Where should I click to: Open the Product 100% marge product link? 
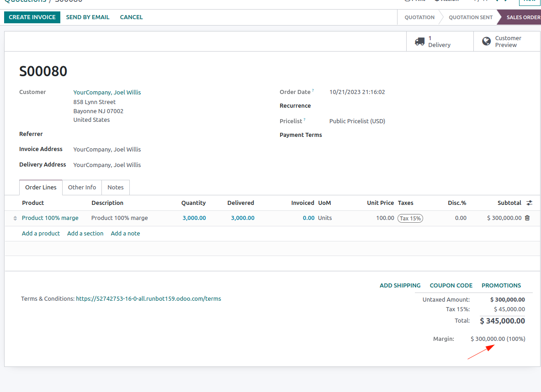(x=50, y=218)
